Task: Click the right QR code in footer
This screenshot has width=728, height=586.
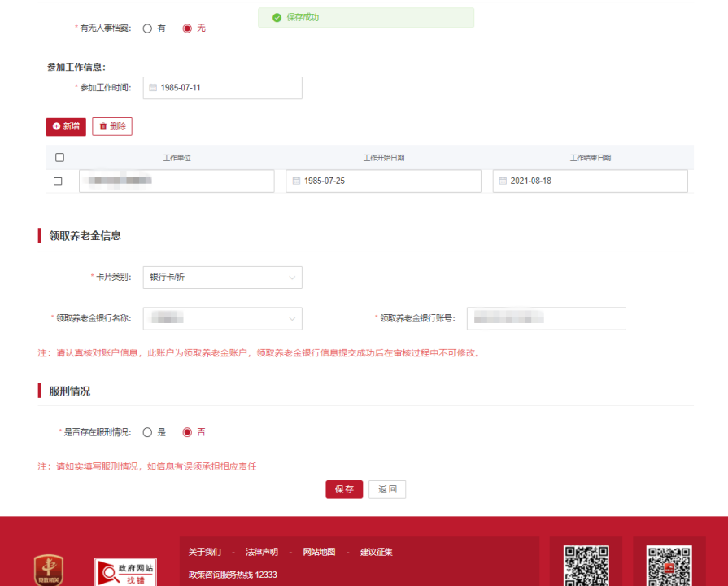Action: [669, 566]
